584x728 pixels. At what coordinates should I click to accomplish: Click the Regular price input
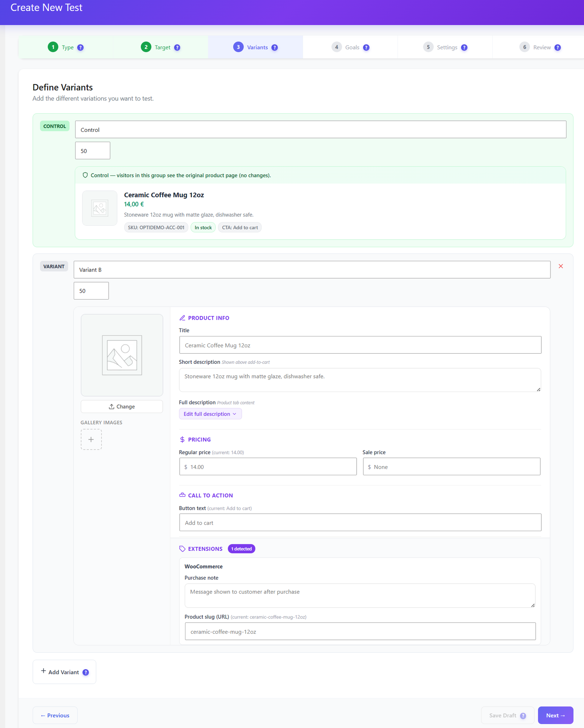click(x=268, y=467)
